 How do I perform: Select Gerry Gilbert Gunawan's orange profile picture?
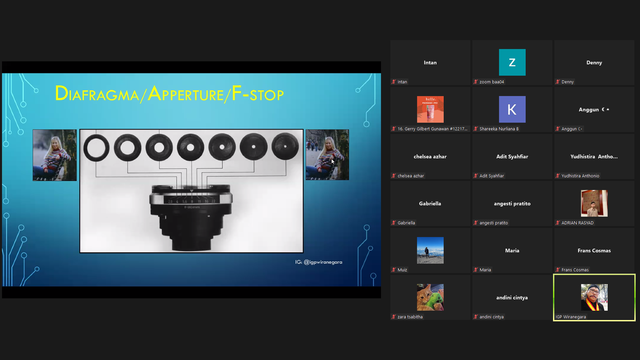(430, 109)
